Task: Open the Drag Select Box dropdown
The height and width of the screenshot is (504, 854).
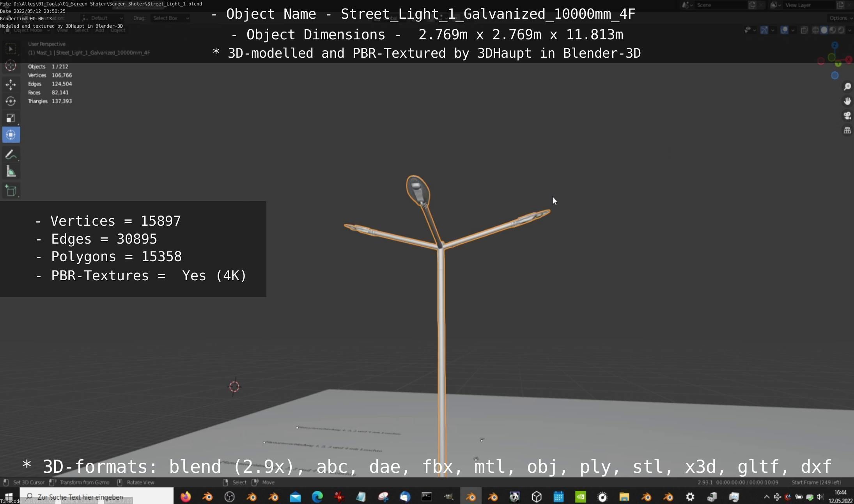Action: [x=170, y=18]
